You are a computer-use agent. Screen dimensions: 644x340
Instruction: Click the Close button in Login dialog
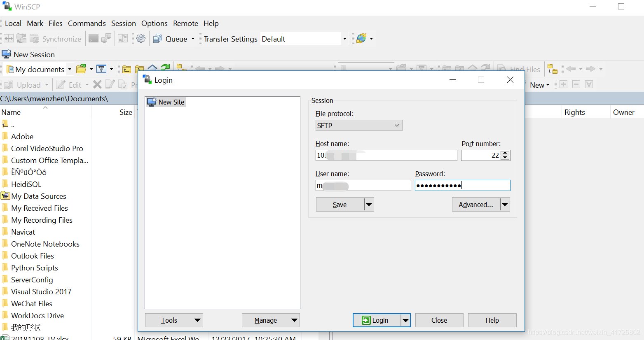coord(439,320)
